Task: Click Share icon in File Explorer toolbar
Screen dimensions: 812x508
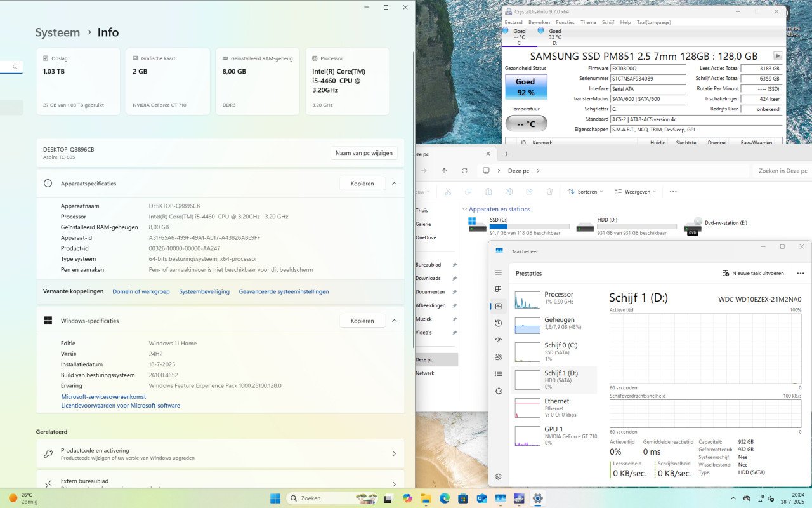Action: point(529,191)
